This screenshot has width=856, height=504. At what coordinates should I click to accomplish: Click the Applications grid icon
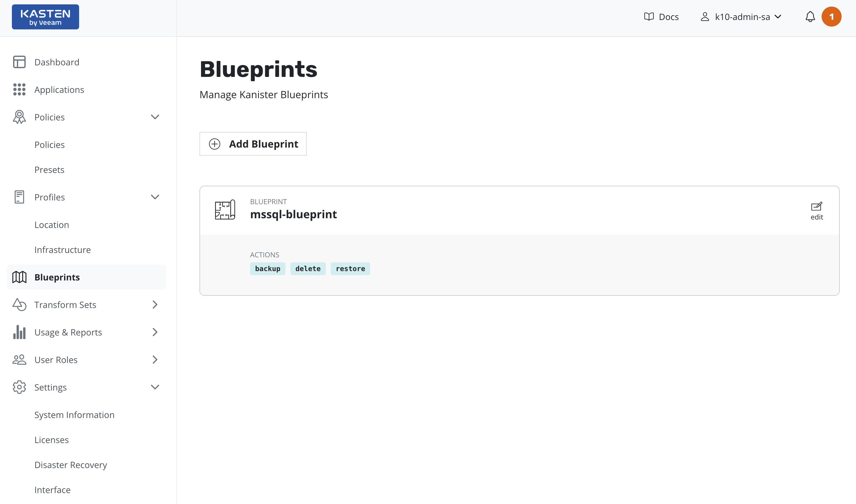pyautogui.click(x=19, y=90)
